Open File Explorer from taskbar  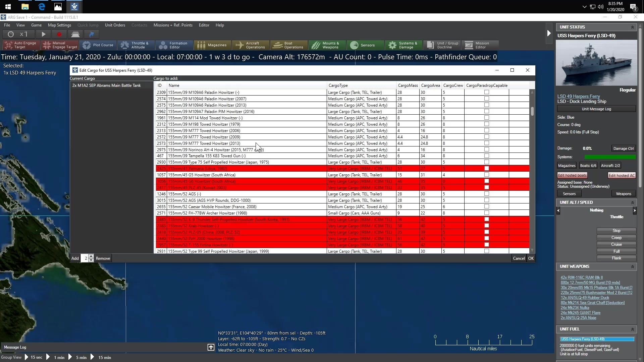click(25, 6)
